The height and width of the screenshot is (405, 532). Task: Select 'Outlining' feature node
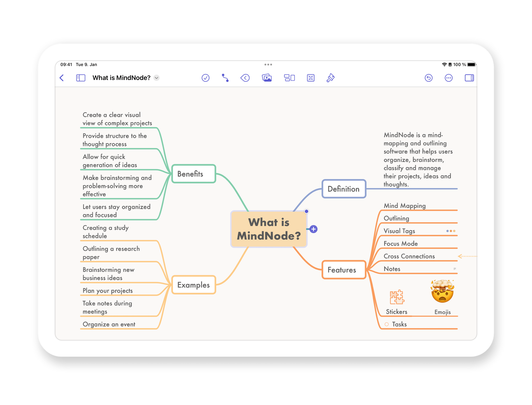click(x=396, y=218)
